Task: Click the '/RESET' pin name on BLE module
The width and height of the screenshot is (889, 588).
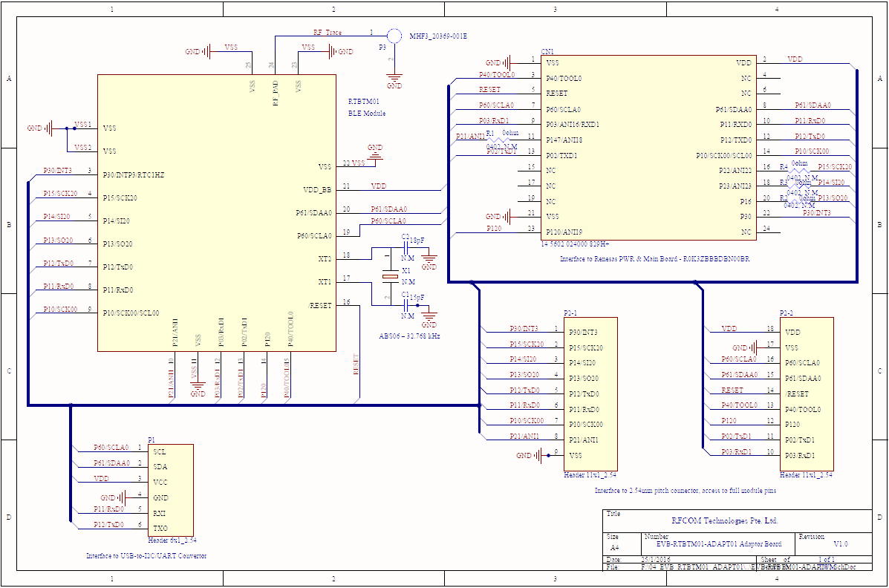Action: coord(320,306)
